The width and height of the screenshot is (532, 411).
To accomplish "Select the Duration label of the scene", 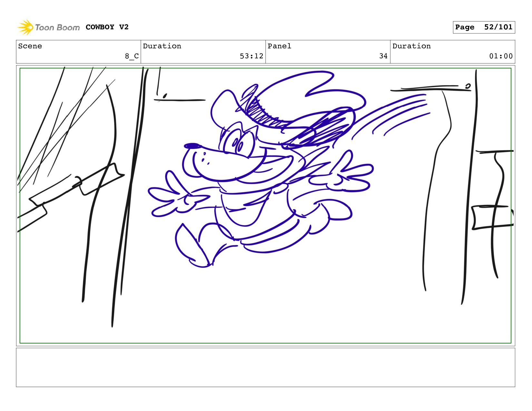I will pyautogui.click(x=162, y=46).
